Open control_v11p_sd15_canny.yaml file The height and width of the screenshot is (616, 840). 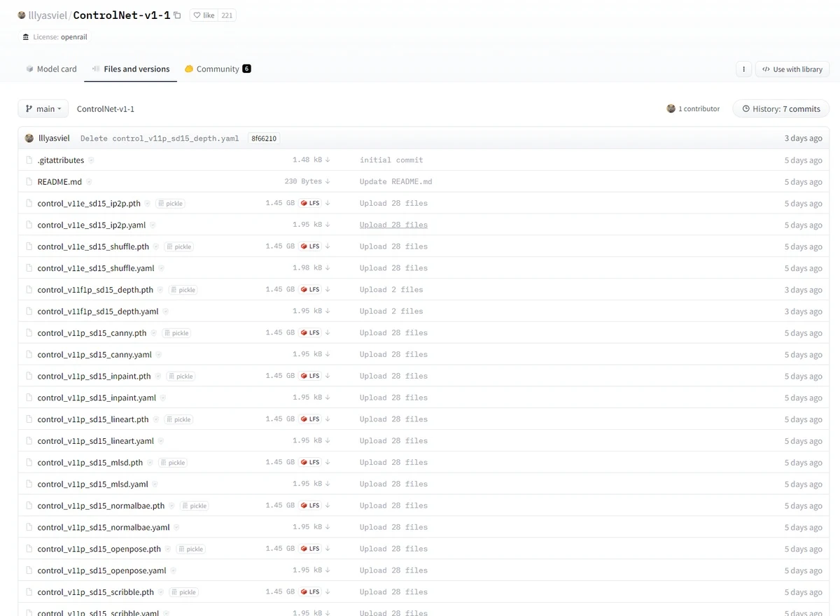tap(94, 355)
